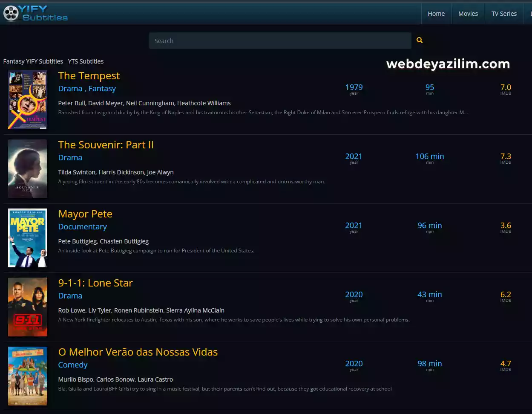Select the Documentary genre under Mayor Pete
The height and width of the screenshot is (414, 532).
83,227
